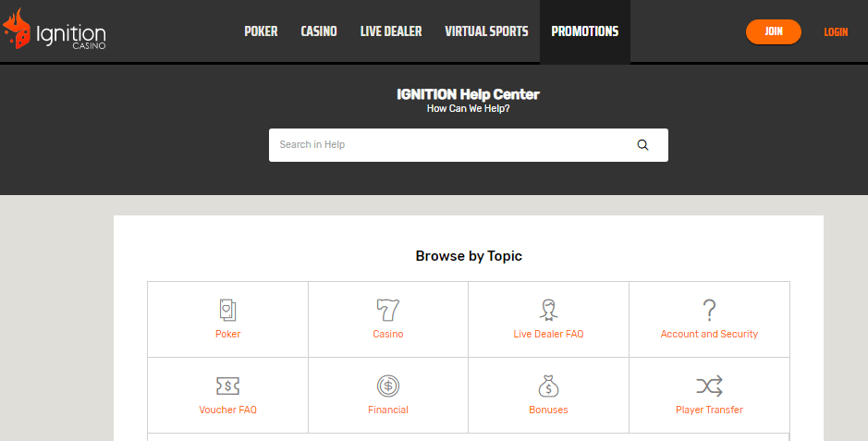Open the Bonuses help topic link

548,410
